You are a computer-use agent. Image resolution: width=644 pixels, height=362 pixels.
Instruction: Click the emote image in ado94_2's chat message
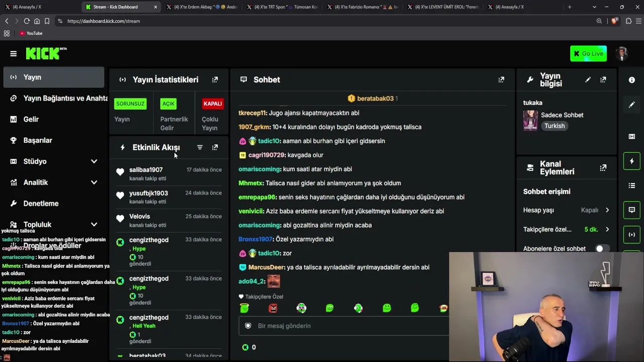(273, 281)
